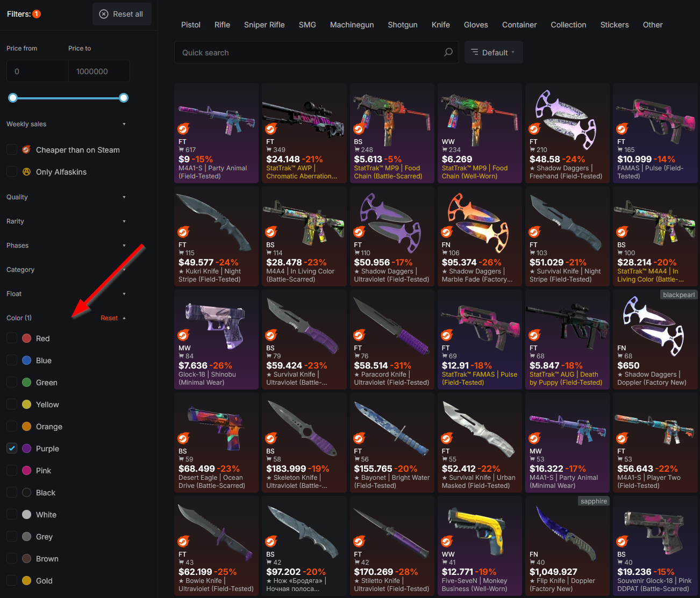This screenshot has width=700, height=598.
Task: Click the Yellow color swatch
Action: click(x=26, y=404)
